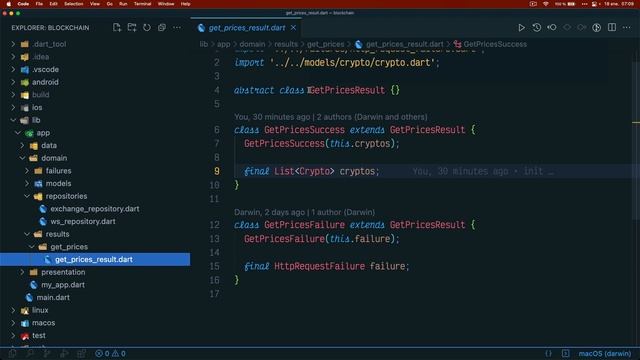The image size is (640, 360).
Task: Click the get_prices breadcrumb segment
Action: click(325, 44)
